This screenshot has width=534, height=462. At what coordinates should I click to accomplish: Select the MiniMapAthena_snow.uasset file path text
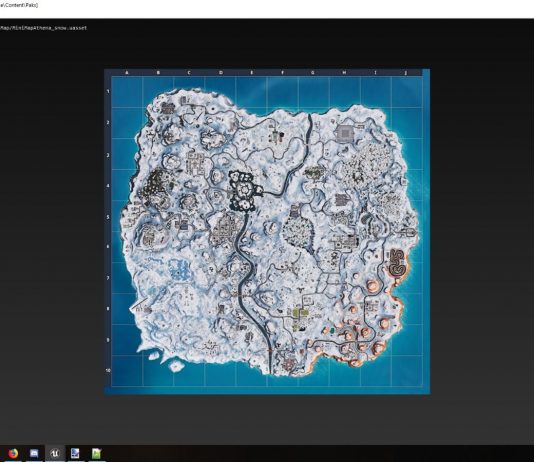point(43,28)
